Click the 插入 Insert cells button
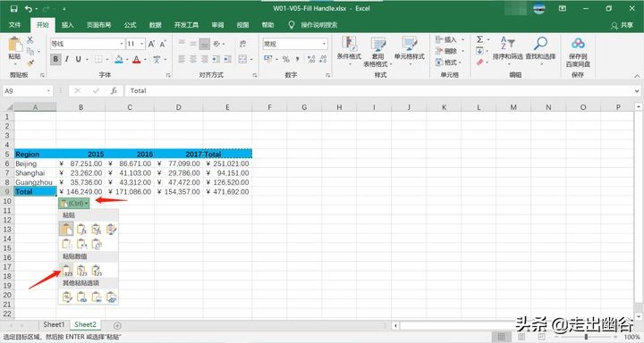644x343 pixels. (x=449, y=40)
